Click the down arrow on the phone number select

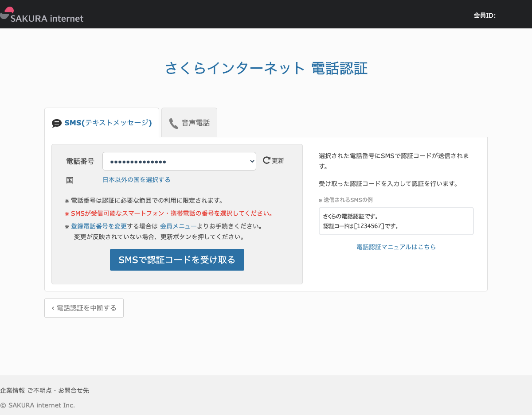click(250, 161)
